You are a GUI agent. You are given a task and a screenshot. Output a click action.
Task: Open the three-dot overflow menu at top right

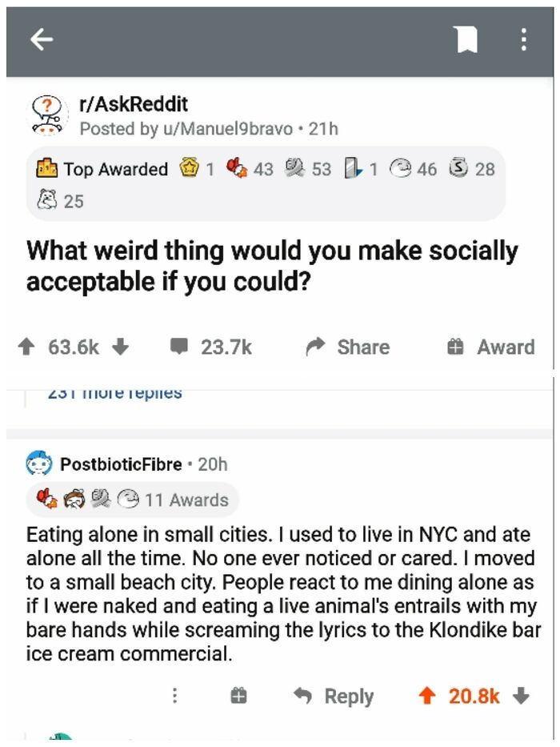(524, 38)
